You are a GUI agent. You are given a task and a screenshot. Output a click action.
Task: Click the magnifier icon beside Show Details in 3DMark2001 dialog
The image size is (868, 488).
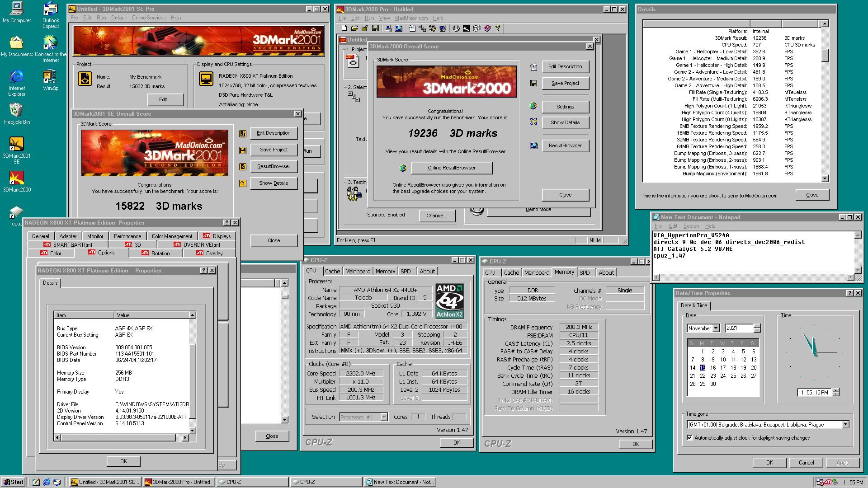(x=243, y=183)
